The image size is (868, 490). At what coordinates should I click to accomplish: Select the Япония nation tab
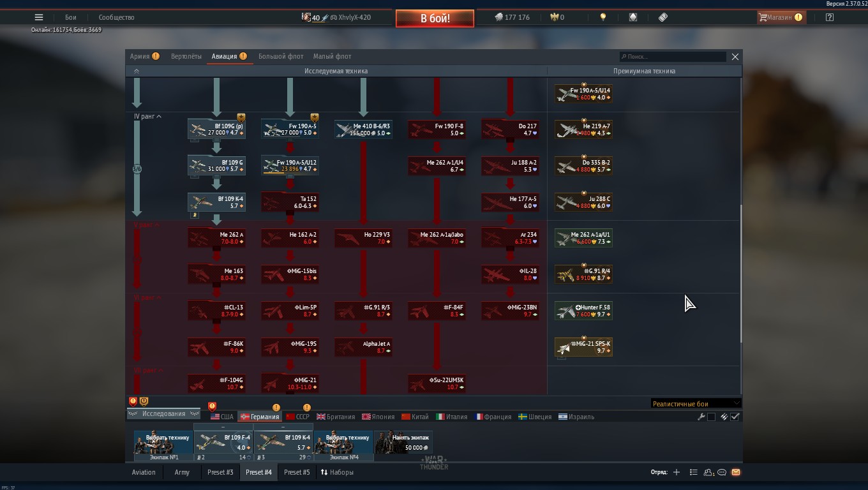click(x=378, y=417)
